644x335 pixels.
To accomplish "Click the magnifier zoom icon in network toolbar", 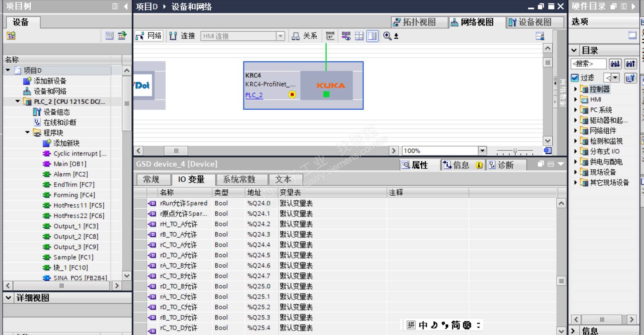I will 387,36.
